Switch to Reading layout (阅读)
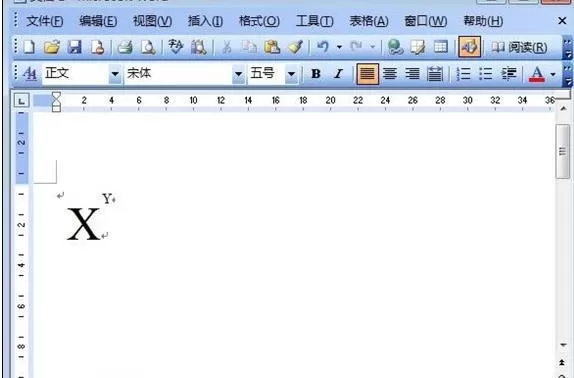This screenshot has height=378, width=574. tap(519, 47)
